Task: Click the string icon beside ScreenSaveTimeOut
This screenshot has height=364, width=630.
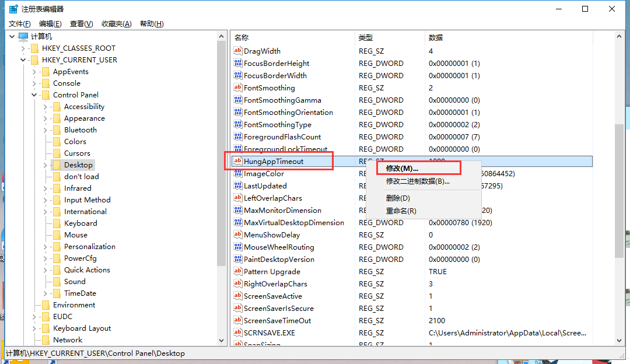Action: point(237,320)
